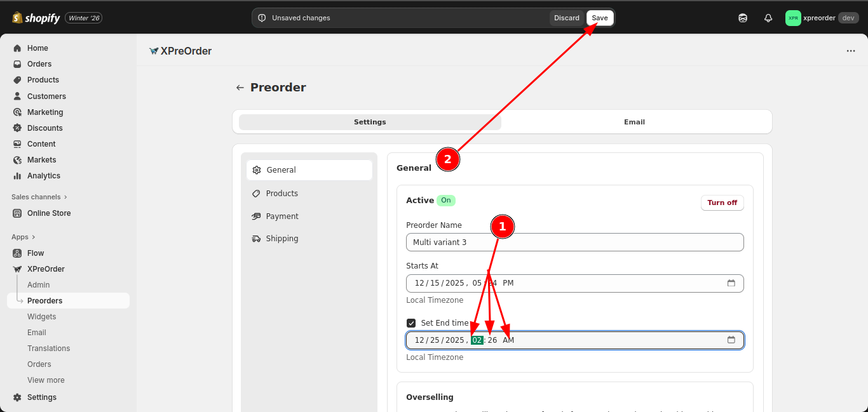The height and width of the screenshot is (412, 868).
Task: Open the end time calendar picker
Action: pos(731,340)
